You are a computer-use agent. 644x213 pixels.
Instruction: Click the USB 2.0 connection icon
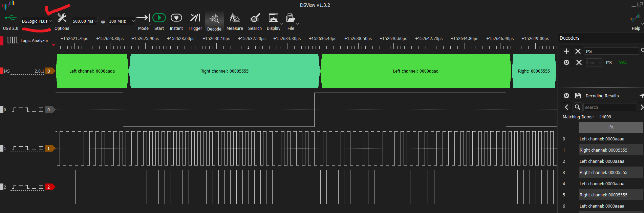coord(10,18)
